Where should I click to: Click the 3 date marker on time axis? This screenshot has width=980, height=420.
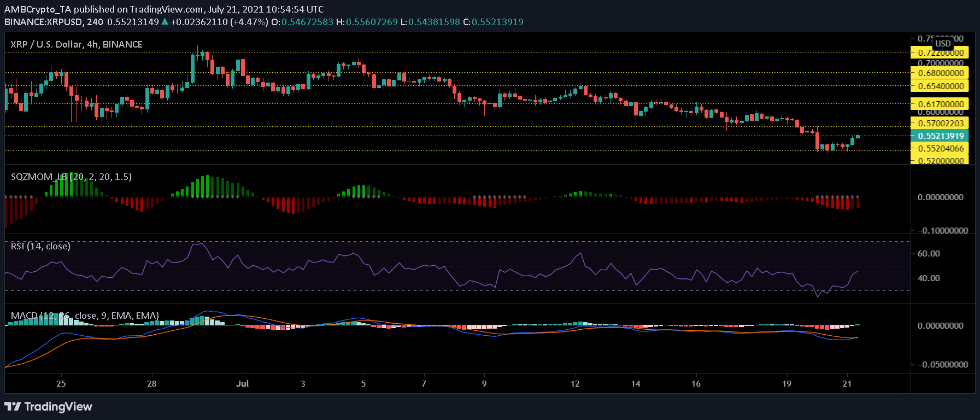coord(303,383)
